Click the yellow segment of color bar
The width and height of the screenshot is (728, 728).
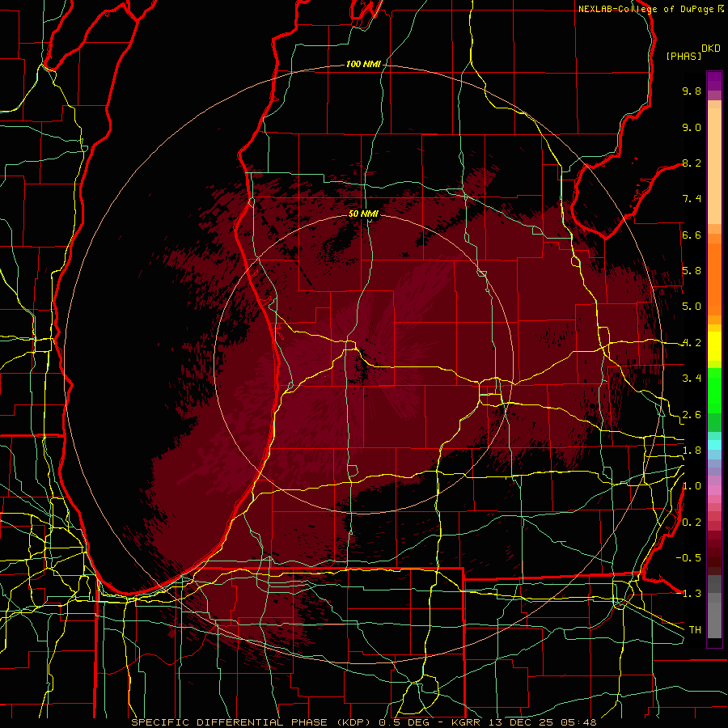[714, 346]
